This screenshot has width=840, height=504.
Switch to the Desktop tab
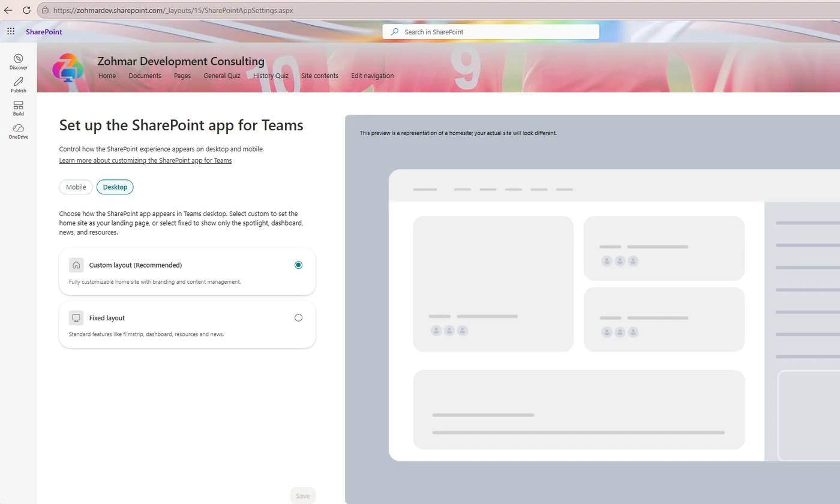coord(115,187)
